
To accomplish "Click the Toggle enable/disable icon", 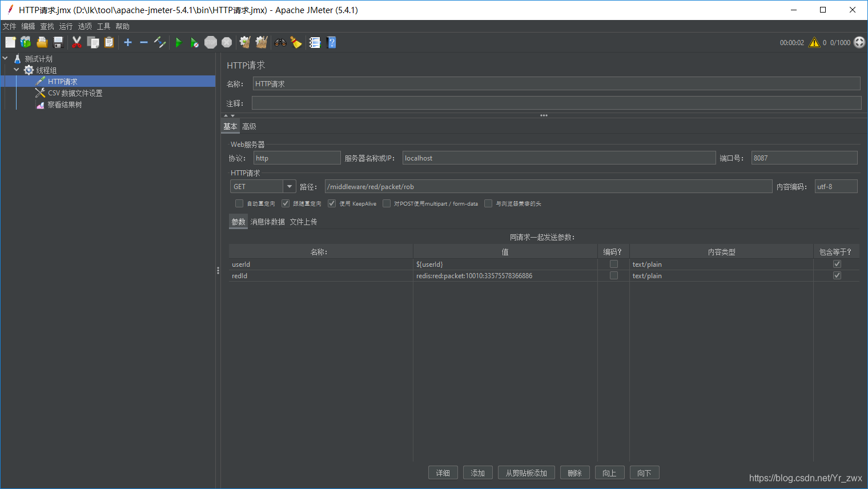I will tap(160, 42).
